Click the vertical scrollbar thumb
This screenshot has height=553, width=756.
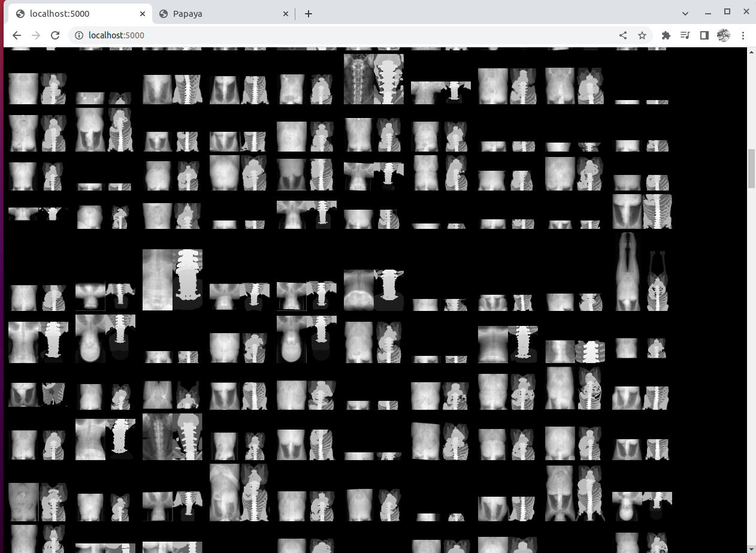point(751,169)
